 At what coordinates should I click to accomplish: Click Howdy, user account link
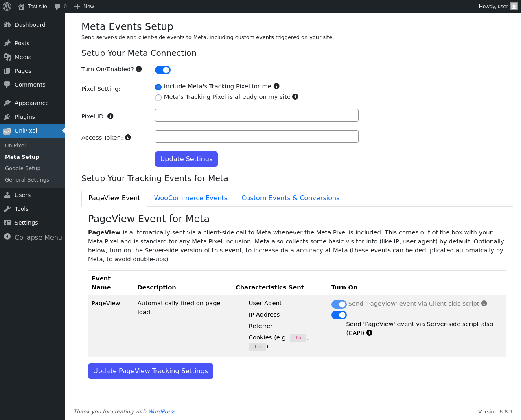498,7
